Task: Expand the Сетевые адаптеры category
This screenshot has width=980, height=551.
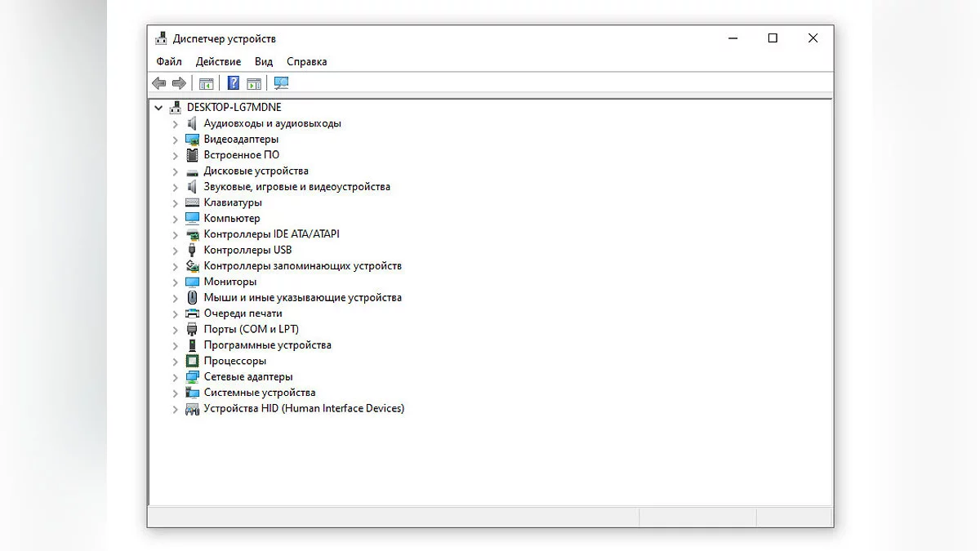Action: click(175, 377)
